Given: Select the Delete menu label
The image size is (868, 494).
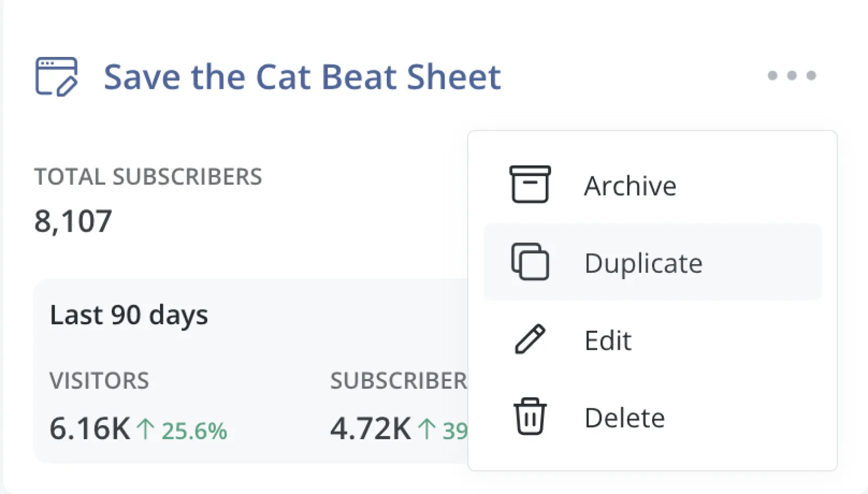Looking at the screenshot, I should (624, 418).
